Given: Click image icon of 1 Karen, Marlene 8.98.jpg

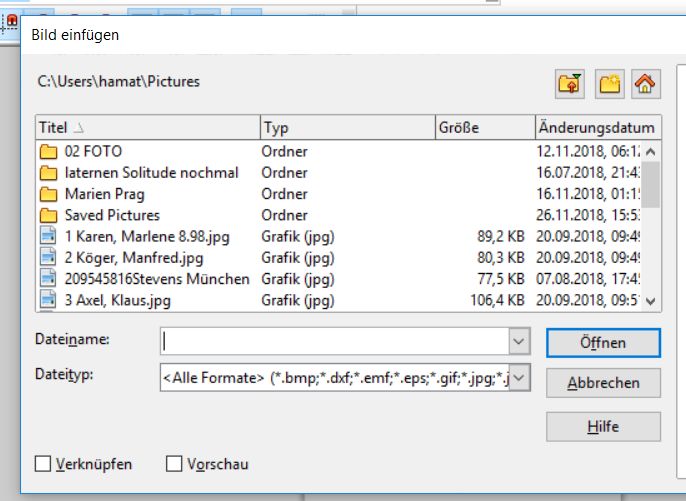Looking at the screenshot, I should click(x=48, y=236).
